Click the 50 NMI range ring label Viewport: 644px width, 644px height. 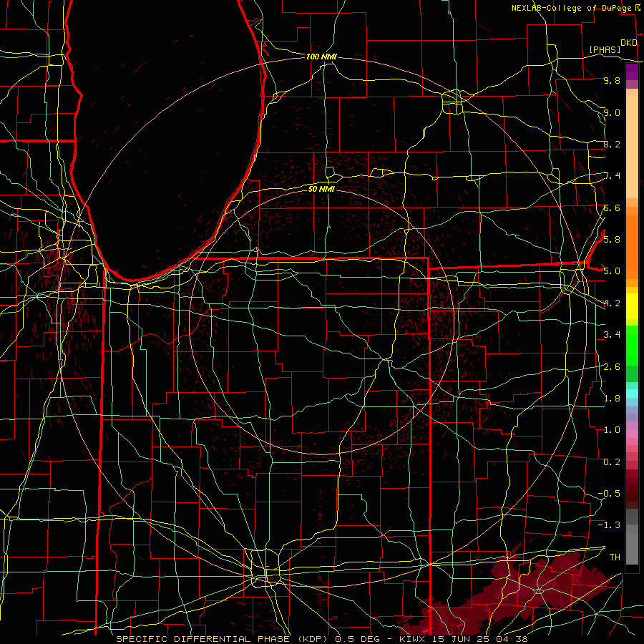[321, 189]
